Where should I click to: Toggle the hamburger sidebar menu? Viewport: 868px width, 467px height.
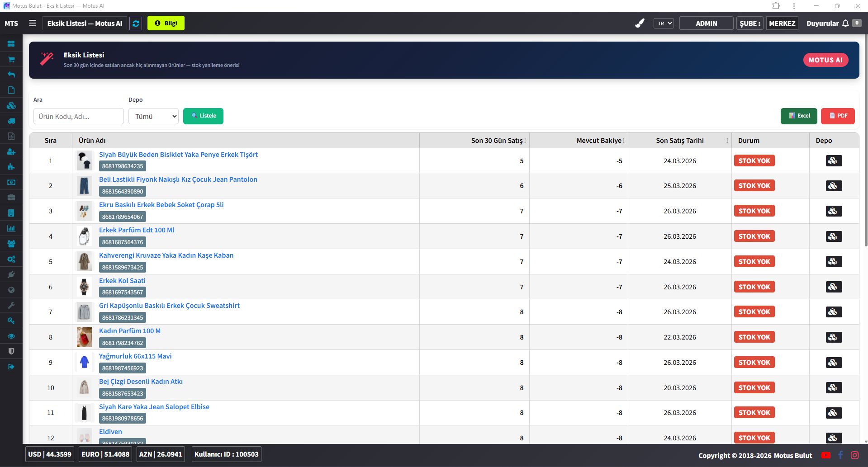pos(33,23)
